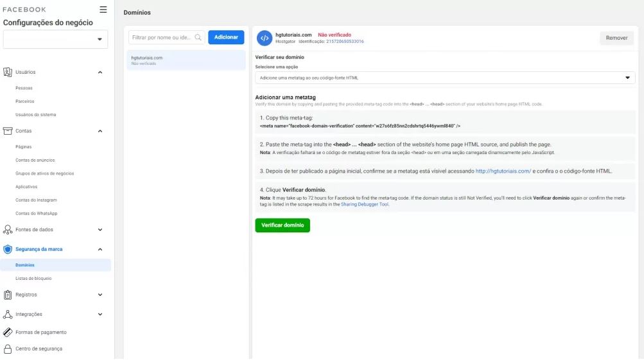Open the Sharing Debugger Tool link
Screen dimensions: 644x364
click(364, 204)
